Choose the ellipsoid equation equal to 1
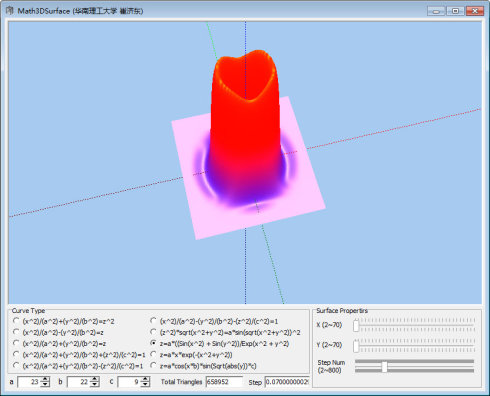The image size is (490, 396). (x=79, y=355)
